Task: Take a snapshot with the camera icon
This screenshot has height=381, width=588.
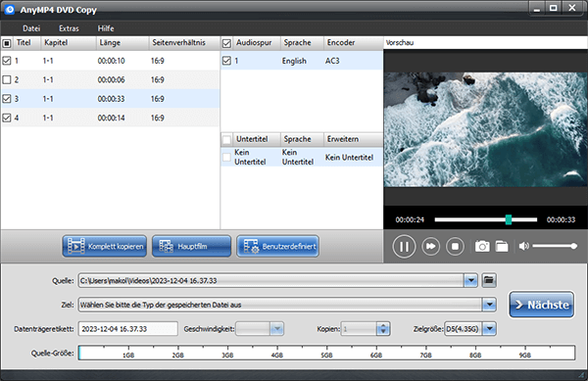Action: (x=482, y=246)
